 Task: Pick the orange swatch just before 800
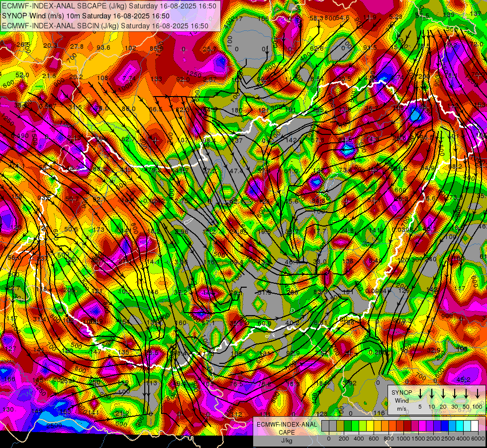click(385, 426)
